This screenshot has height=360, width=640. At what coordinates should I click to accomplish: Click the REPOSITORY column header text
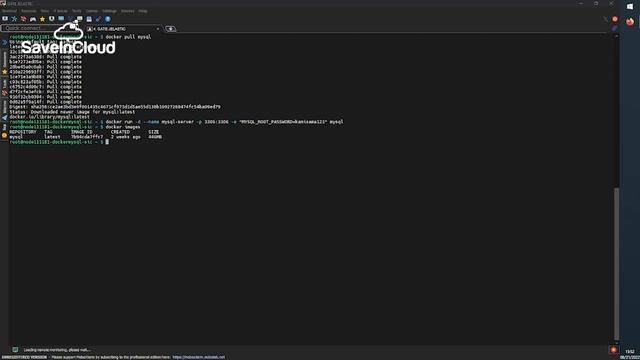tap(23, 132)
